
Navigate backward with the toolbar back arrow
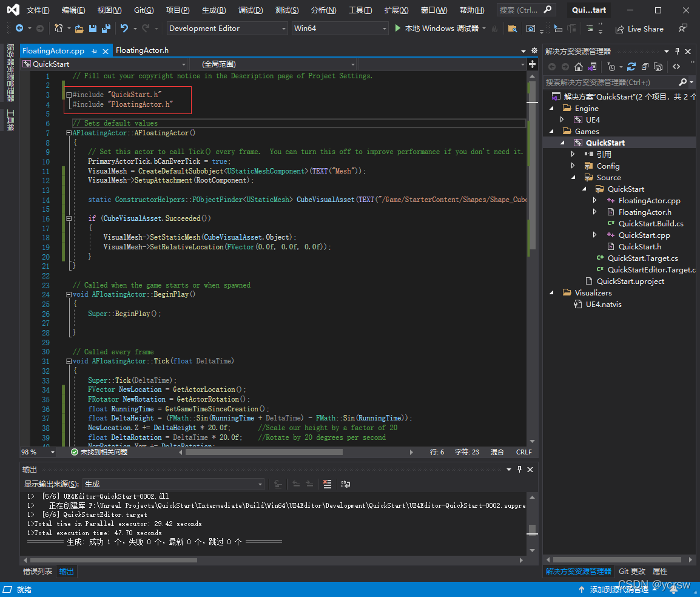pos(19,29)
